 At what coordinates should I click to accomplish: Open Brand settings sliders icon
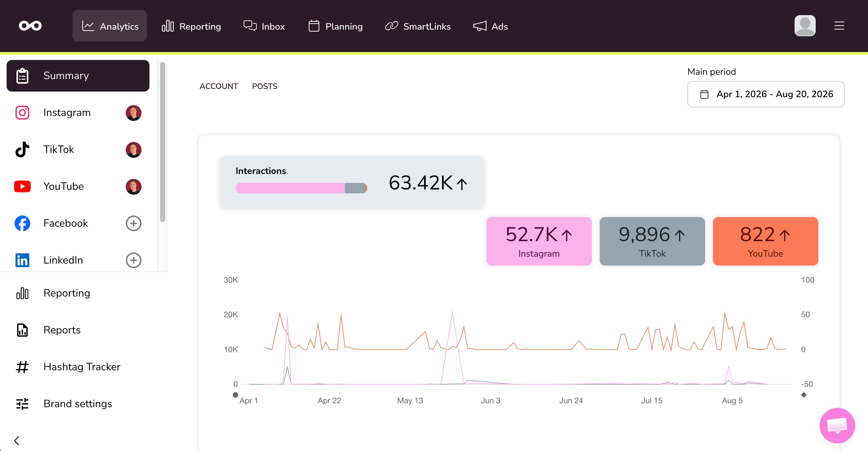tap(22, 404)
